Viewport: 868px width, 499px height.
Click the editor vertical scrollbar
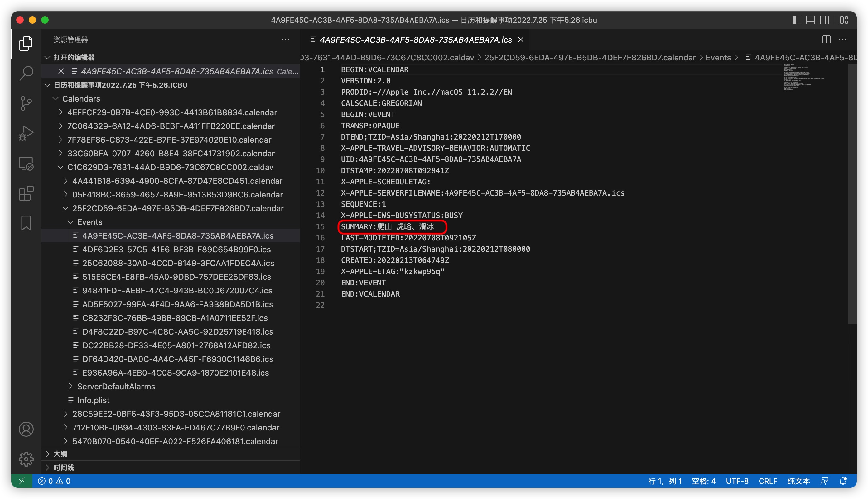coord(852,194)
